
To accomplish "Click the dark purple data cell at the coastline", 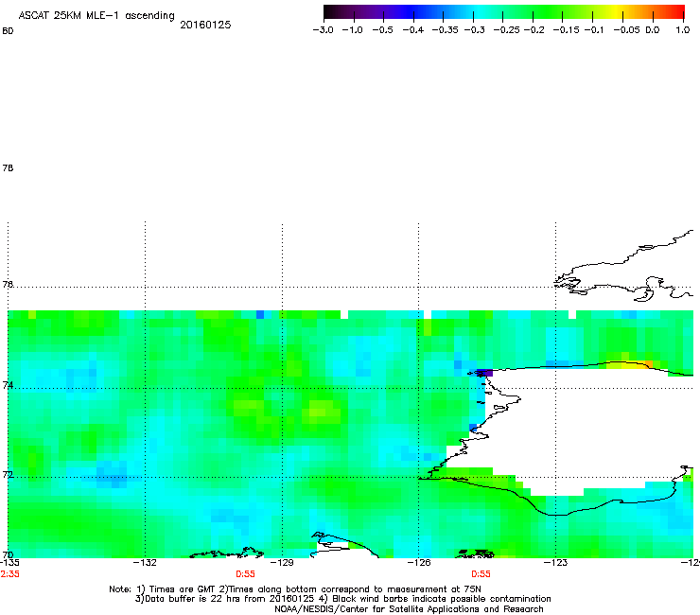I will (485, 373).
